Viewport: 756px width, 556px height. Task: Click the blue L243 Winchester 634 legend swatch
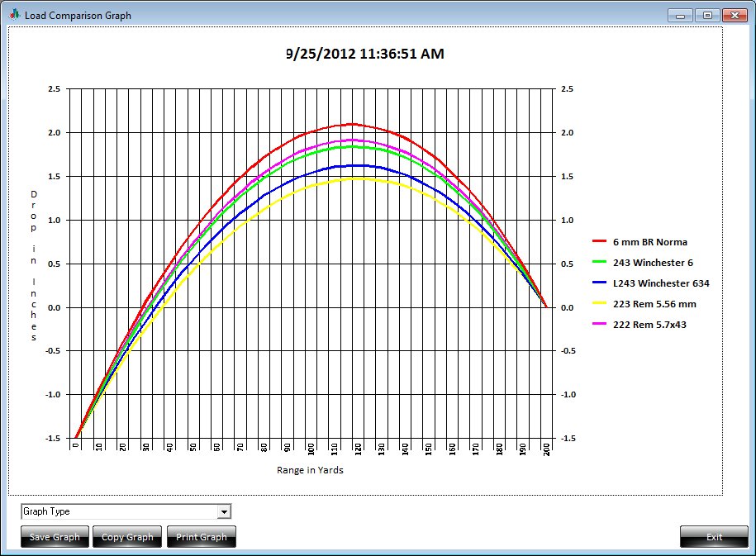(x=600, y=283)
